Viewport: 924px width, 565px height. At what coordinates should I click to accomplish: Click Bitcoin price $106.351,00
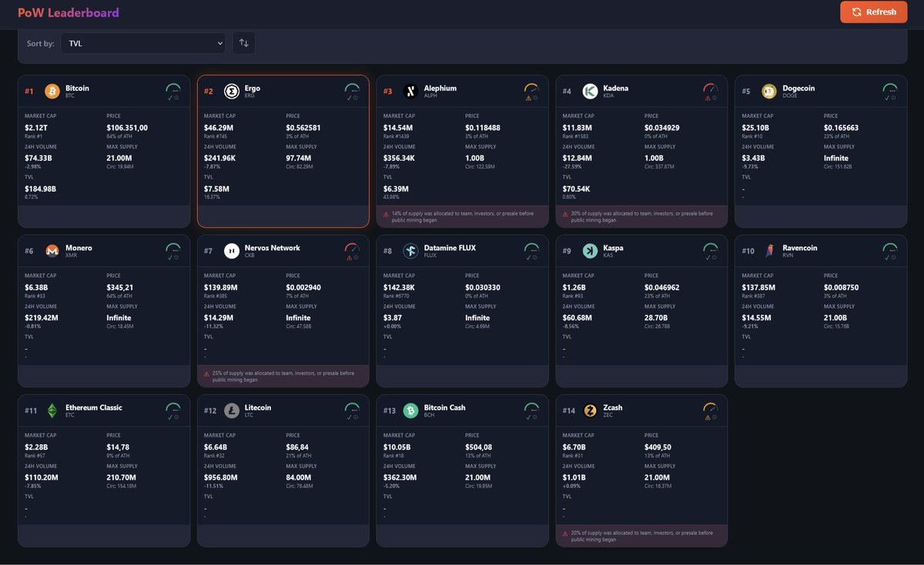tap(127, 128)
